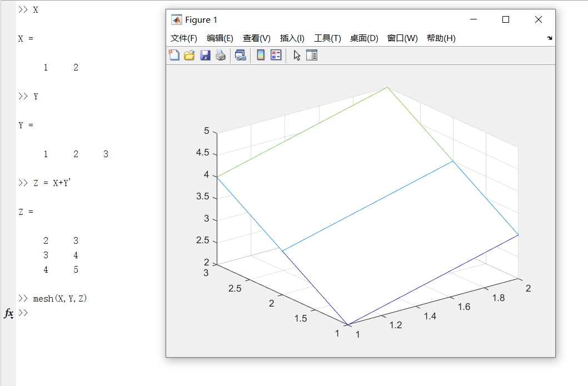Click the fx function browser icon
Image resolution: width=588 pixels, height=386 pixels.
click(9, 313)
